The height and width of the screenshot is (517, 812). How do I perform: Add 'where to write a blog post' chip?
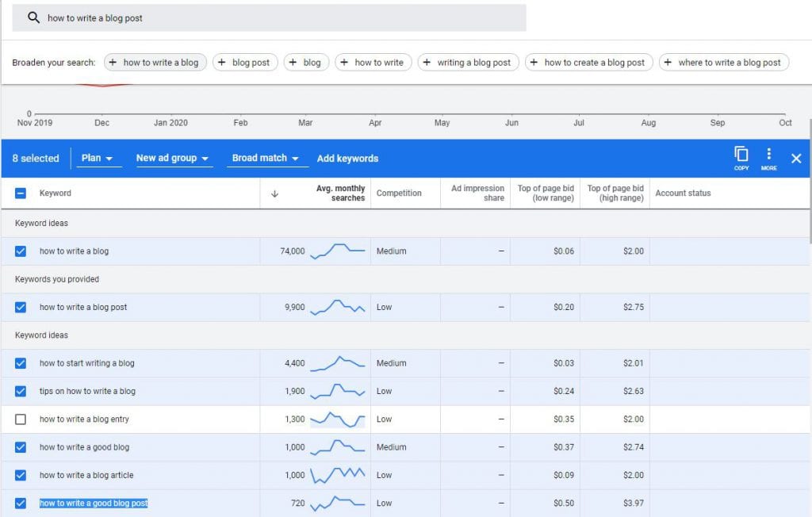[723, 63]
